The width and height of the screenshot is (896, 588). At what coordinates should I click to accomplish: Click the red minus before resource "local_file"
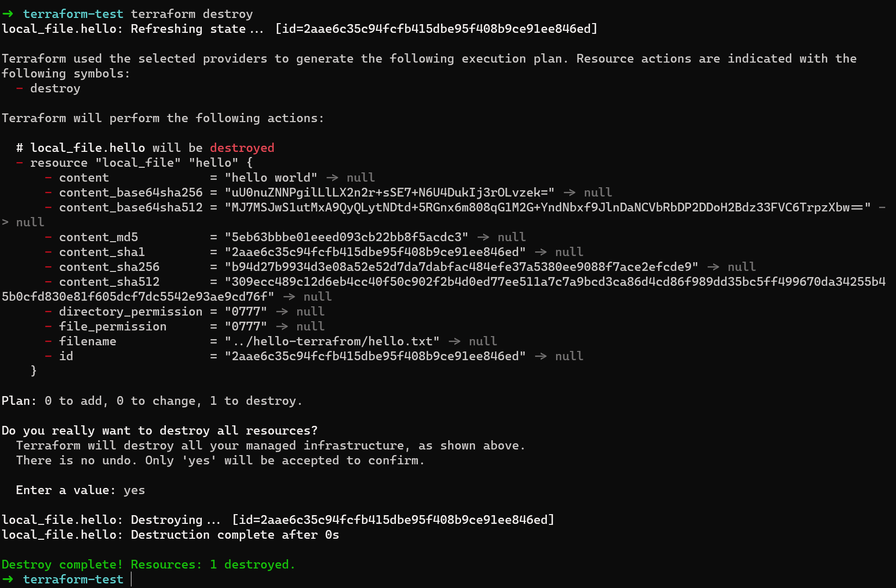(x=20, y=163)
